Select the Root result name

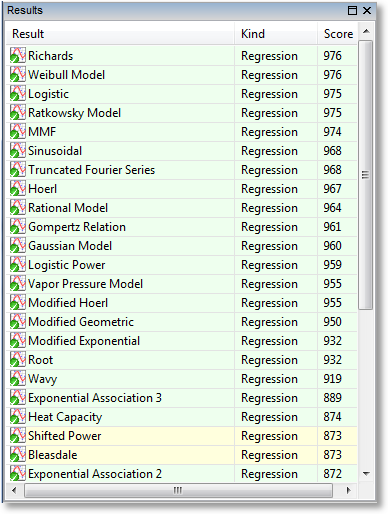(x=41, y=360)
